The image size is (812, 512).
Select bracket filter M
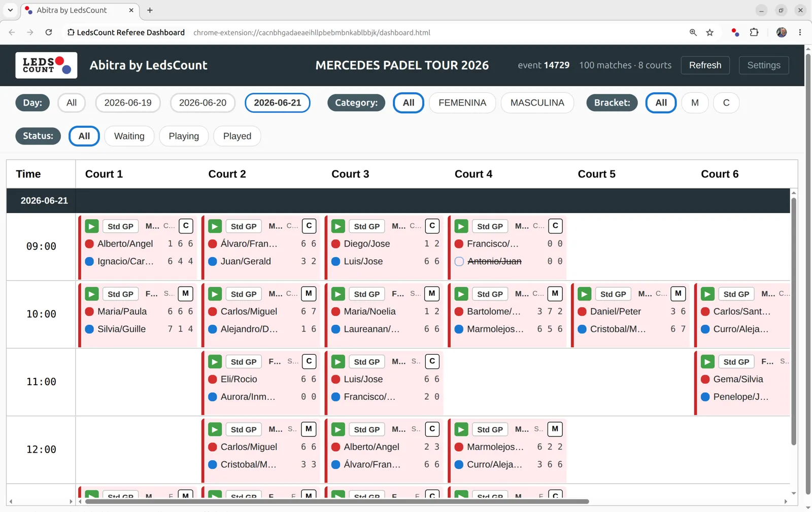coord(695,103)
